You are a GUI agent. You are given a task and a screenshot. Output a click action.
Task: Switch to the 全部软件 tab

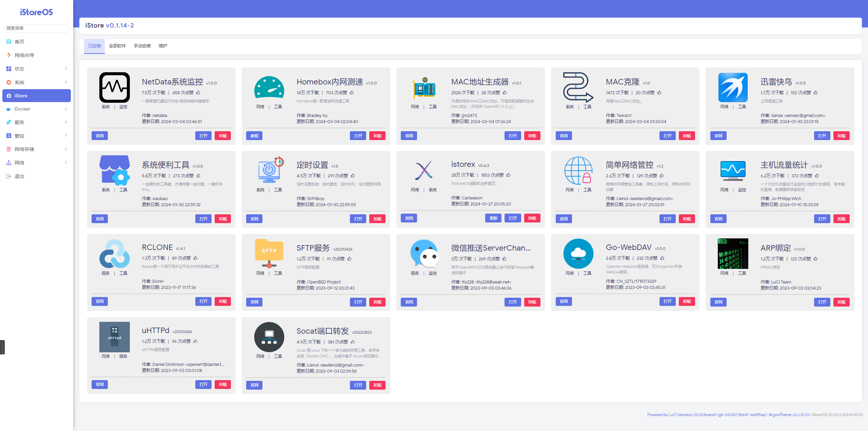click(117, 46)
